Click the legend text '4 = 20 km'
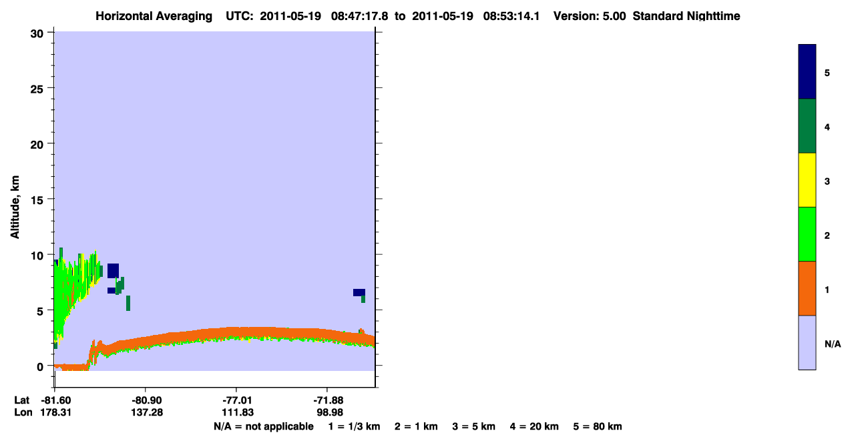This screenshot has width=868, height=445. (x=534, y=426)
